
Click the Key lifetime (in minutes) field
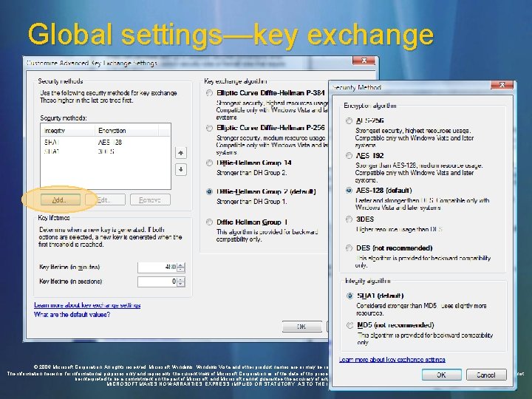157,267
